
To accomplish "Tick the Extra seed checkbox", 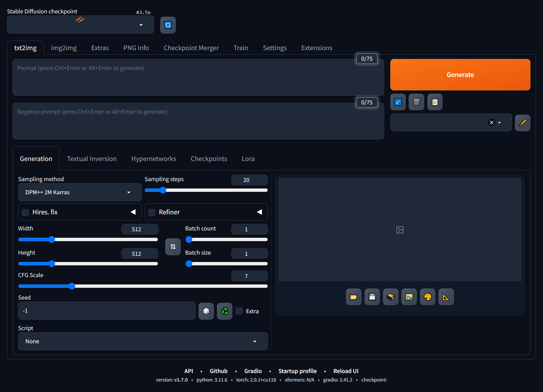I will coord(239,311).
